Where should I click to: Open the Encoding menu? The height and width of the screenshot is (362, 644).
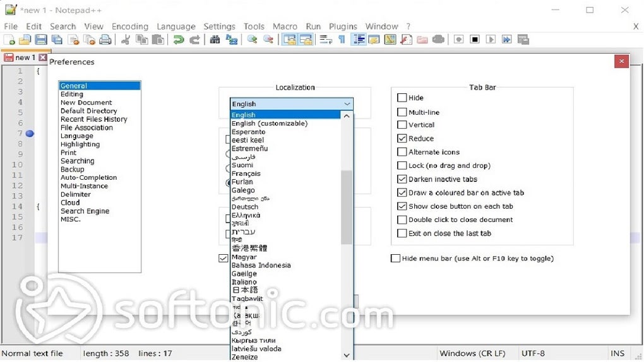(130, 26)
